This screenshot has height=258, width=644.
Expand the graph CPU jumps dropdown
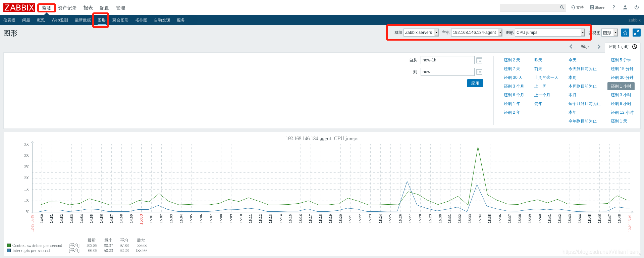(550, 33)
